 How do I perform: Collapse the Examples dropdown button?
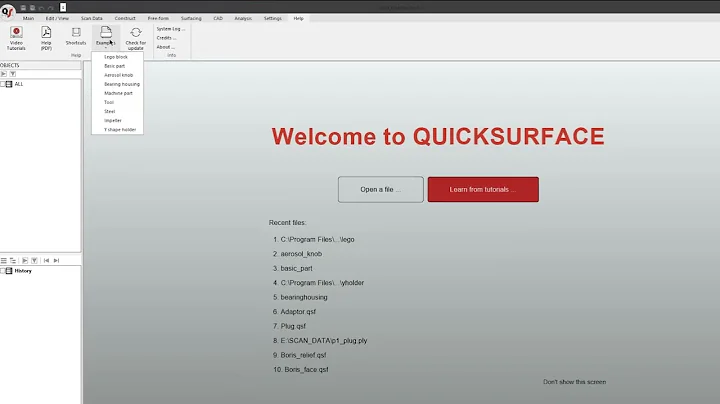click(x=106, y=37)
